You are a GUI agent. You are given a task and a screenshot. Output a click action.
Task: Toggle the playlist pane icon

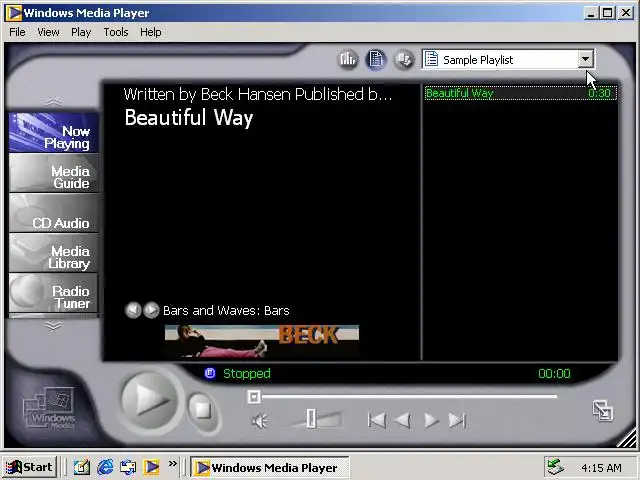(x=376, y=60)
